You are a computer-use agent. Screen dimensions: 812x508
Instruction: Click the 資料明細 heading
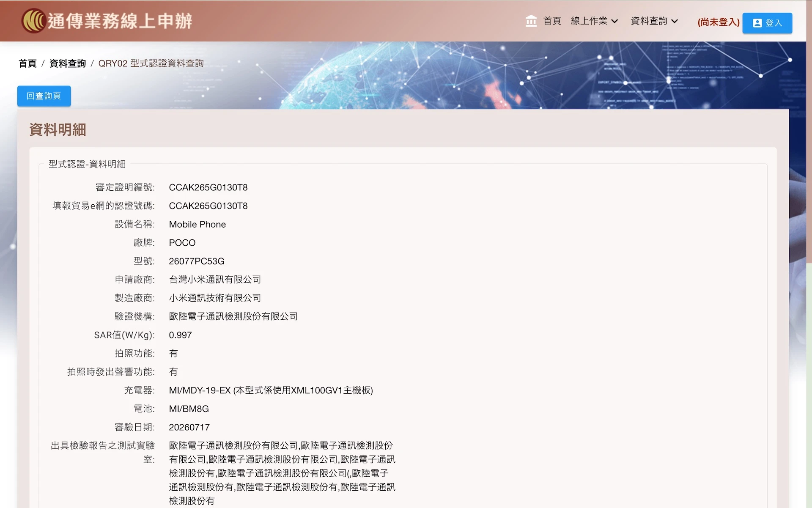(58, 129)
